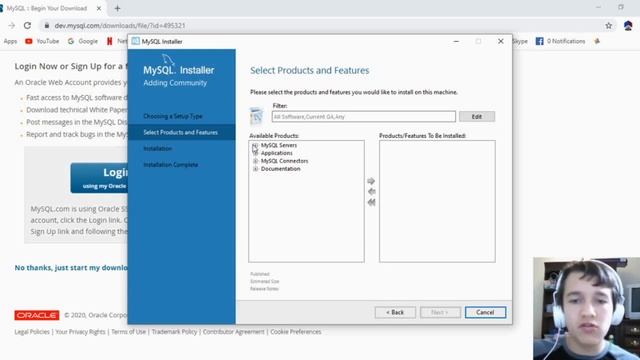Viewport: 640px width, 360px height.
Task: Open the Installation Complete step
Action: click(x=171, y=165)
